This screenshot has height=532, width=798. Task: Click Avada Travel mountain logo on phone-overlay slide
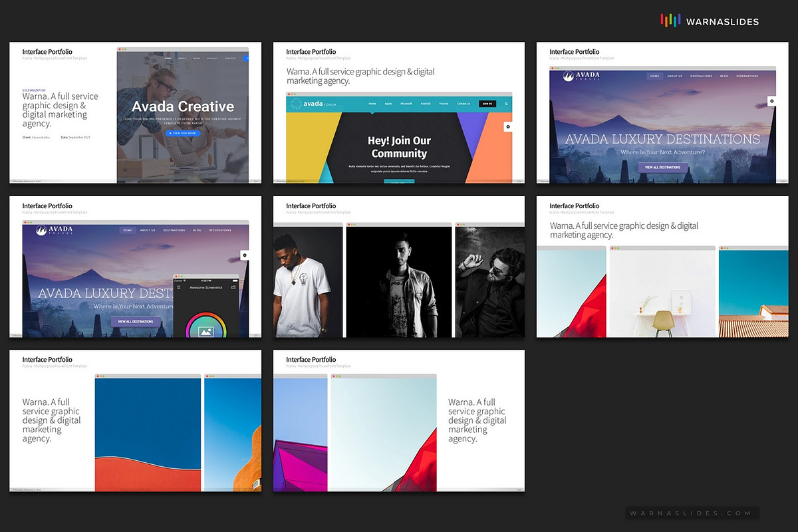(42, 231)
